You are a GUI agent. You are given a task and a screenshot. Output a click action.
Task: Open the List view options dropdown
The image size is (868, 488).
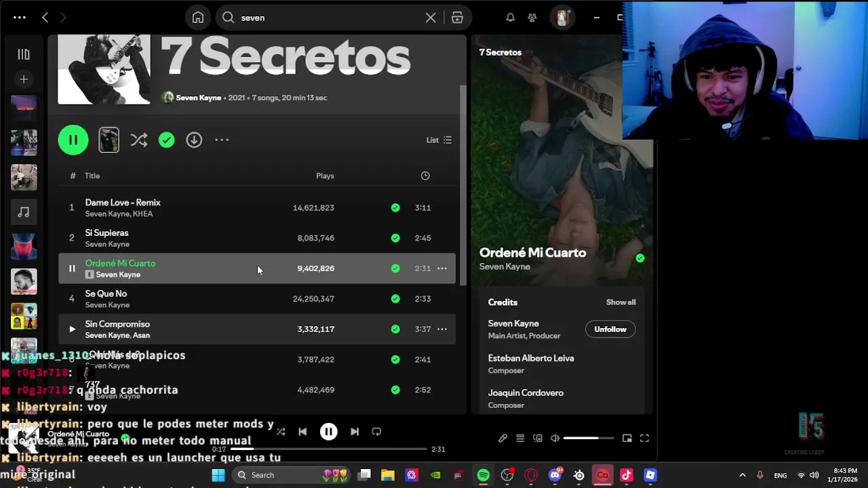[439, 140]
